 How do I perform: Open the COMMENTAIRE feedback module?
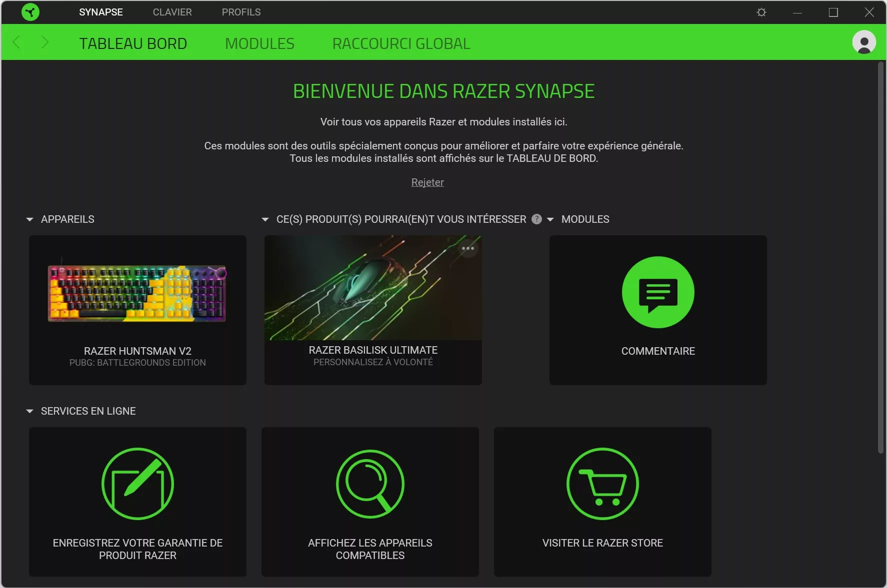pos(657,310)
